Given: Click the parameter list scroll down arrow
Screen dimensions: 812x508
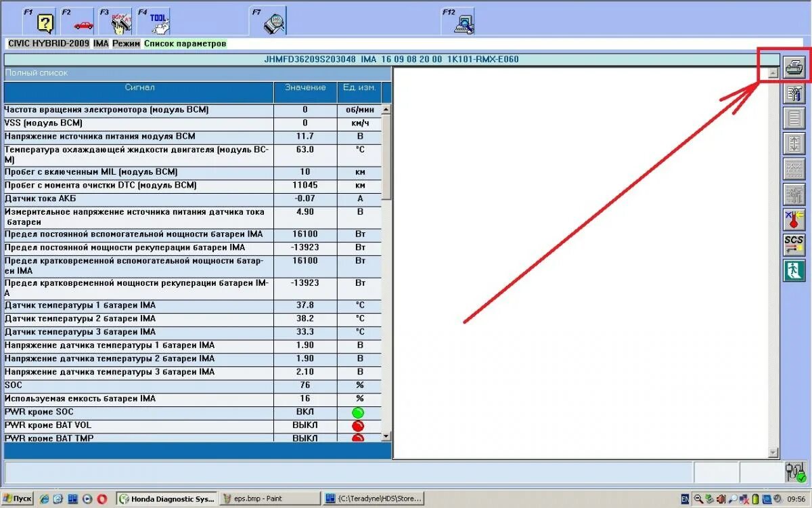Looking at the screenshot, I should click(x=386, y=437).
